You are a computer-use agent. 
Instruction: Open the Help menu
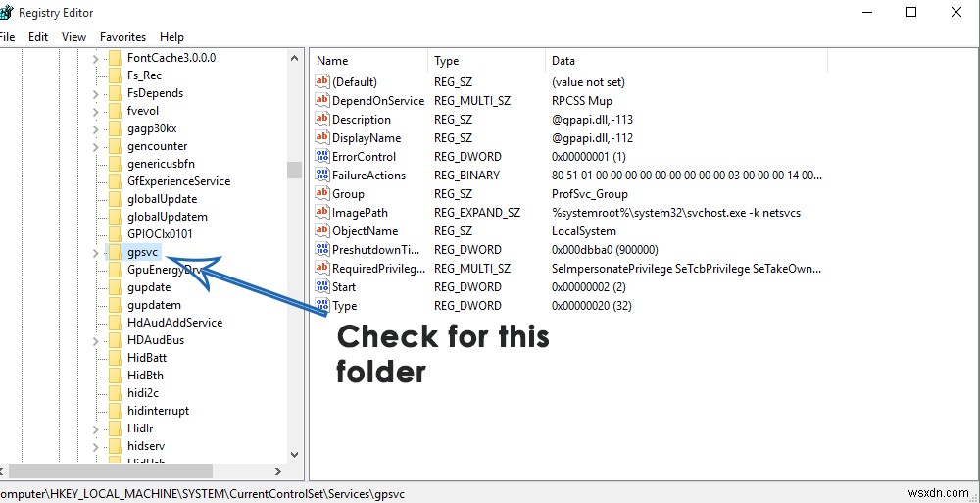pyautogui.click(x=171, y=37)
